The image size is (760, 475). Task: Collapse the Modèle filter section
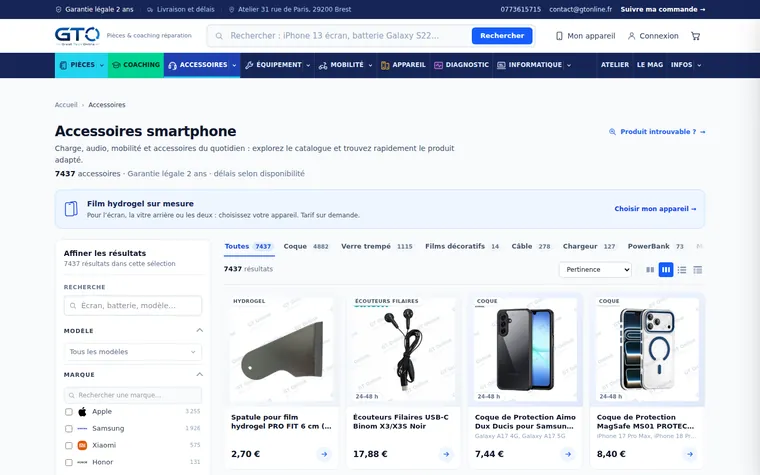(x=199, y=331)
